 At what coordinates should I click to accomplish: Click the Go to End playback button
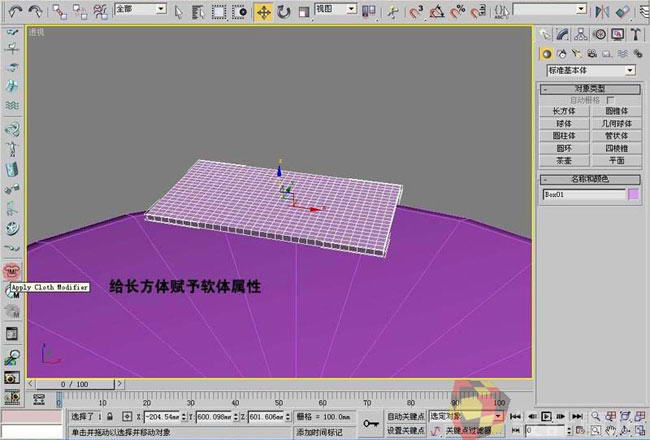[x=577, y=416]
